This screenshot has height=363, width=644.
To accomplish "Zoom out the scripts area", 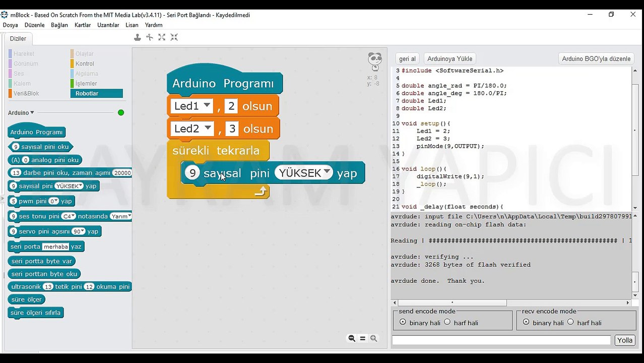I will (x=352, y=338).
